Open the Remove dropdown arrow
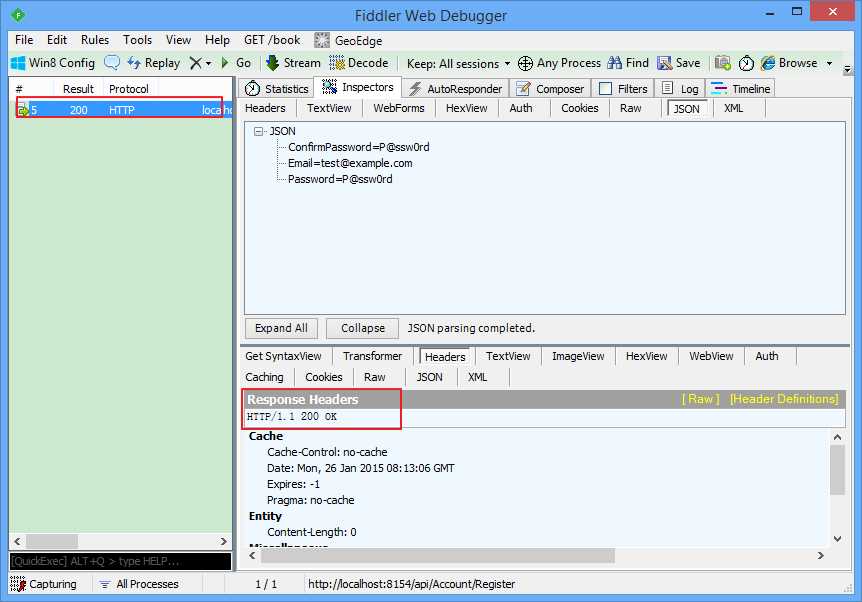862x602 pixels. [x=208, y=64]
